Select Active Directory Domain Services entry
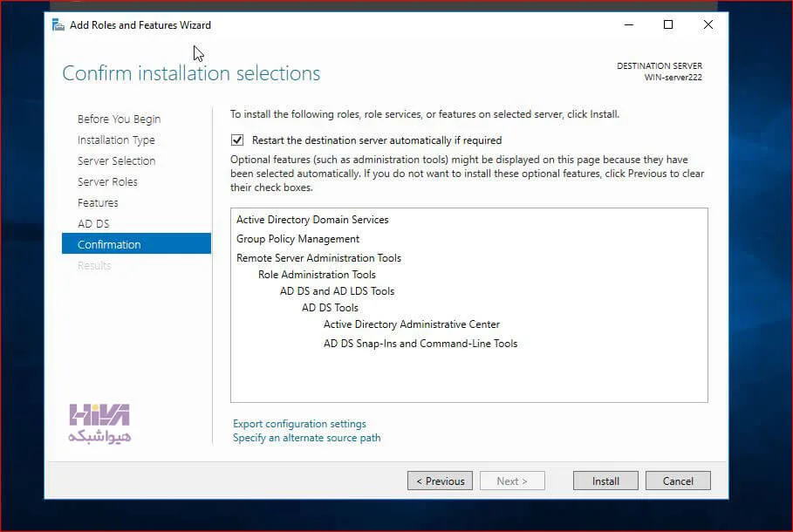 click(x=312, y=220)
